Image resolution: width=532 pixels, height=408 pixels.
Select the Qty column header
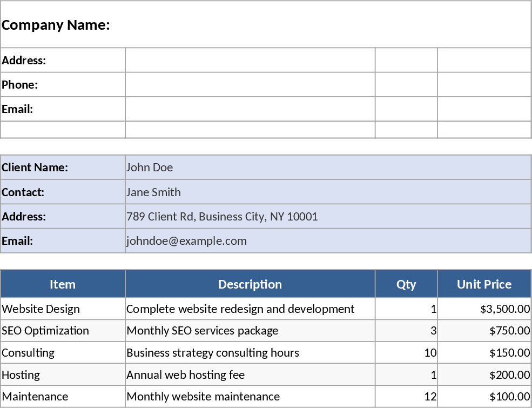[406, 284]
